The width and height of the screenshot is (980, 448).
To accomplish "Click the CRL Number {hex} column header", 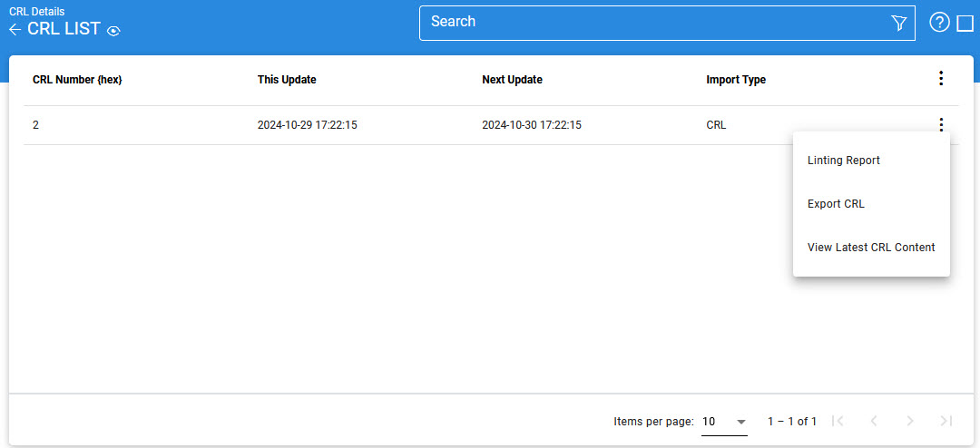I will pos(77,80).
